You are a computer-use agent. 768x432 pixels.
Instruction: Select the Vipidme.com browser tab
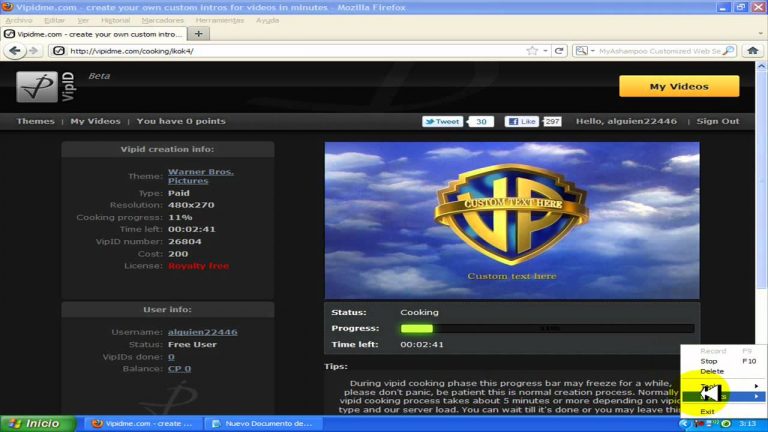coord(94,34)
